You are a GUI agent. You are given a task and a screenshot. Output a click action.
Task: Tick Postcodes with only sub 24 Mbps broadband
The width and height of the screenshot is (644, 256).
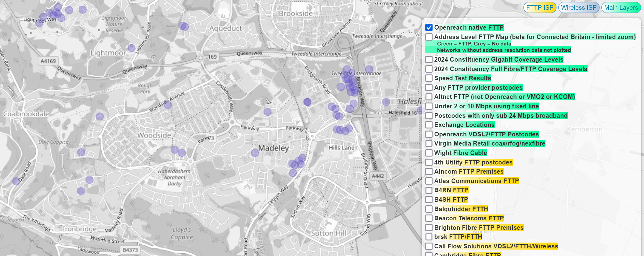pyautogui.click(x=429, y=116)
